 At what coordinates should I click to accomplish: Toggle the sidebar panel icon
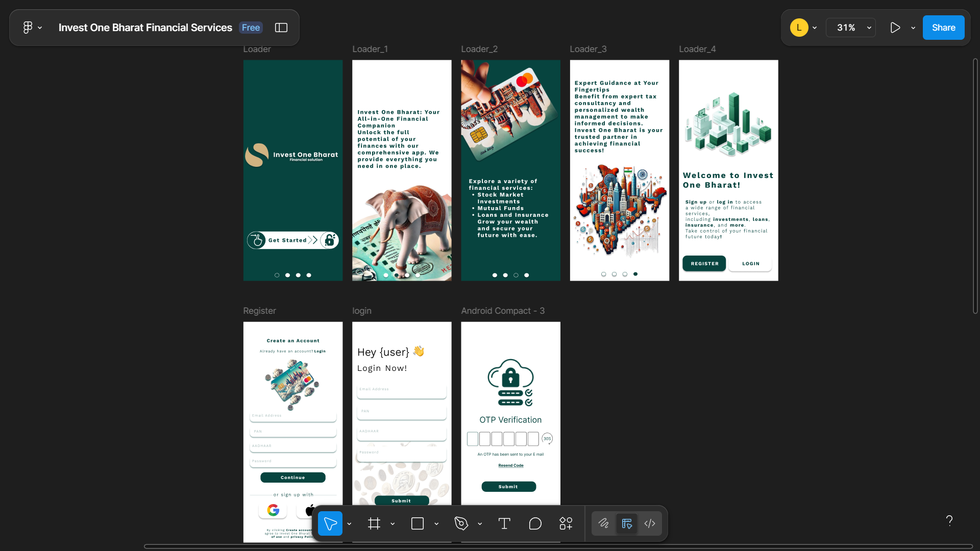(281, 28)
